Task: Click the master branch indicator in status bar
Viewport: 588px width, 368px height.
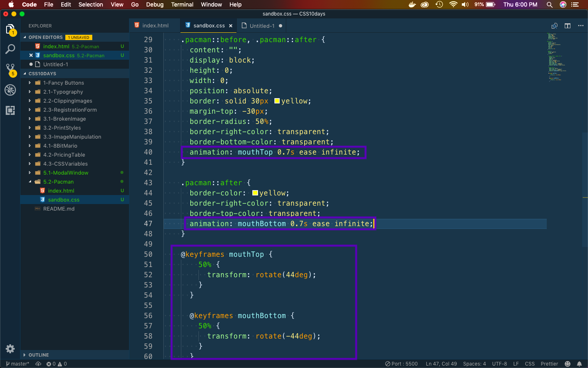Action: point(17,364)
